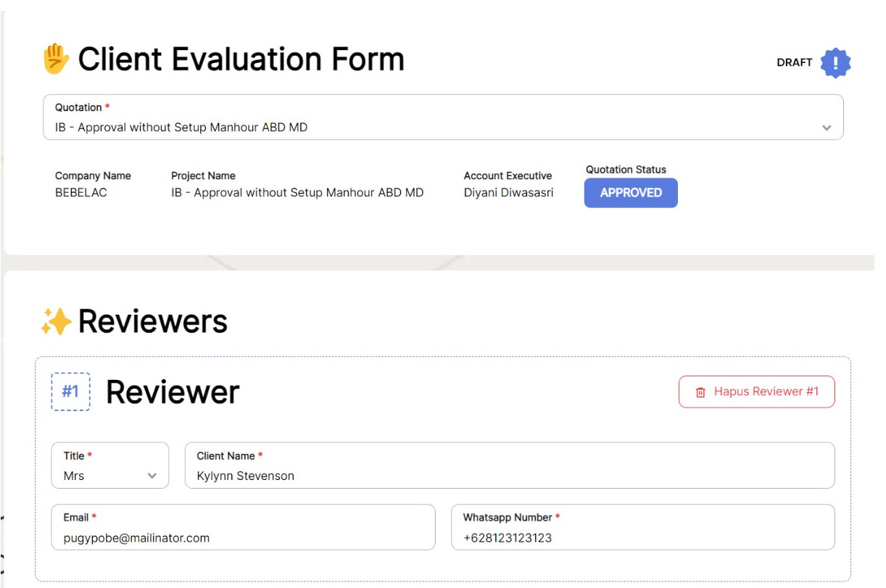886x588 pixels.
Task: Open the Quotation dropdown
Action: pyautogui.click(x=443, y=117)
